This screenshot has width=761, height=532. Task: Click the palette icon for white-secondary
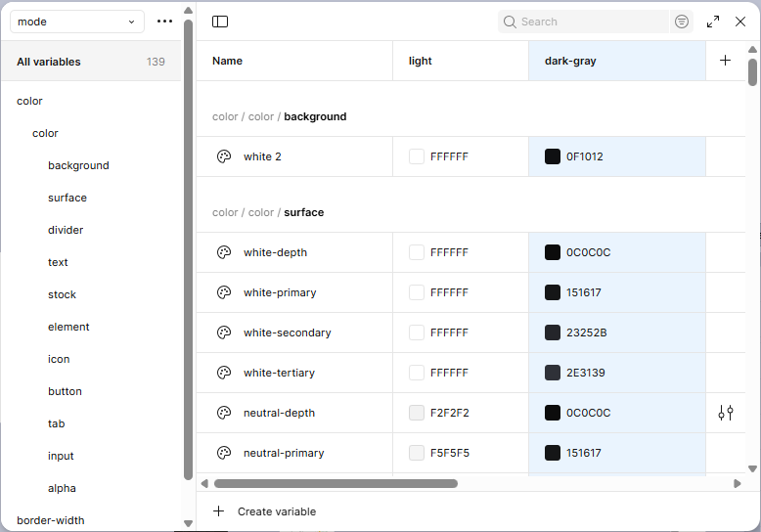click(224, 332)
